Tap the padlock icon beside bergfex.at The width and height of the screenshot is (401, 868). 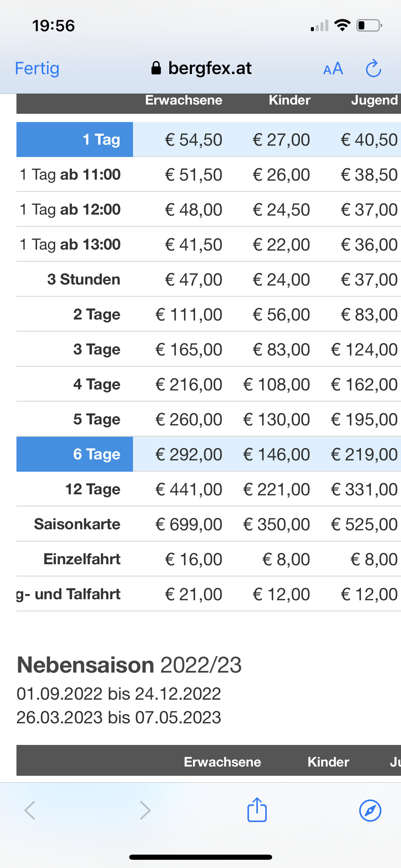pos(156,68)
